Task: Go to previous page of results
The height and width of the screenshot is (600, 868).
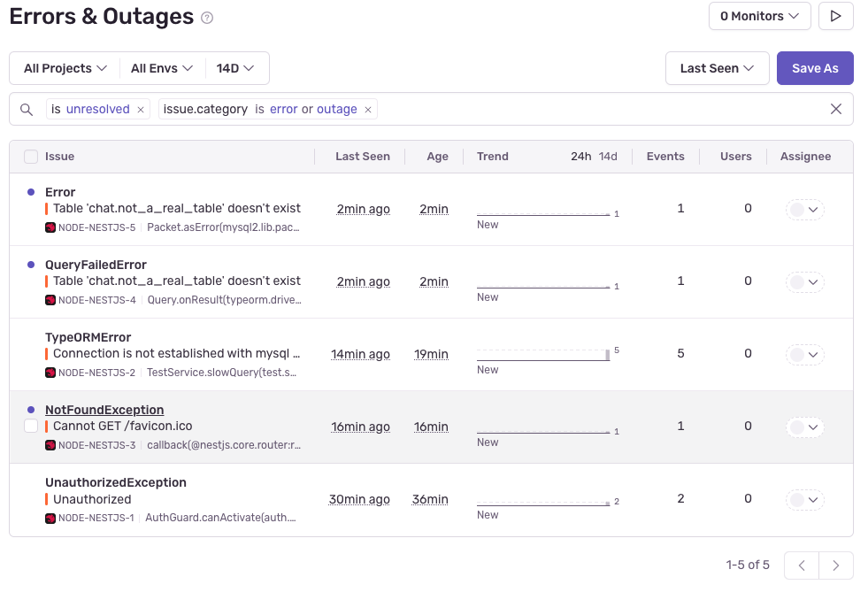Action: [802, 565]
